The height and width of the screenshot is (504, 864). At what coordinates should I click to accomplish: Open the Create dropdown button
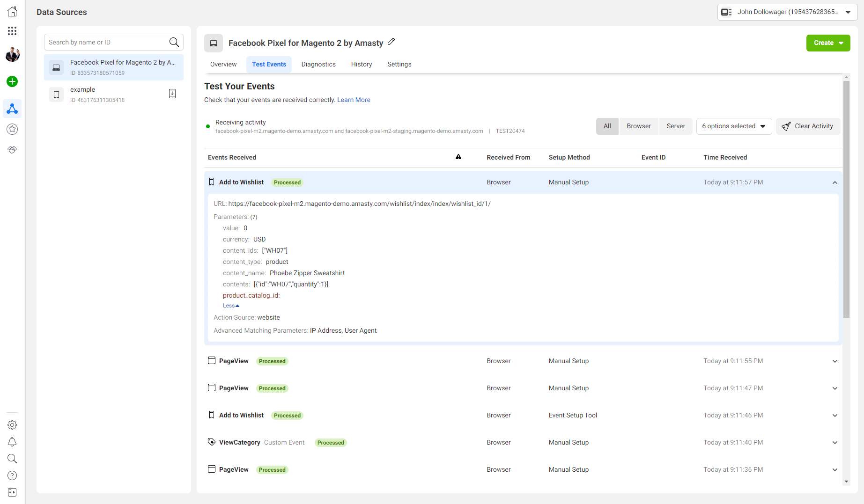(x=828, y=43)
